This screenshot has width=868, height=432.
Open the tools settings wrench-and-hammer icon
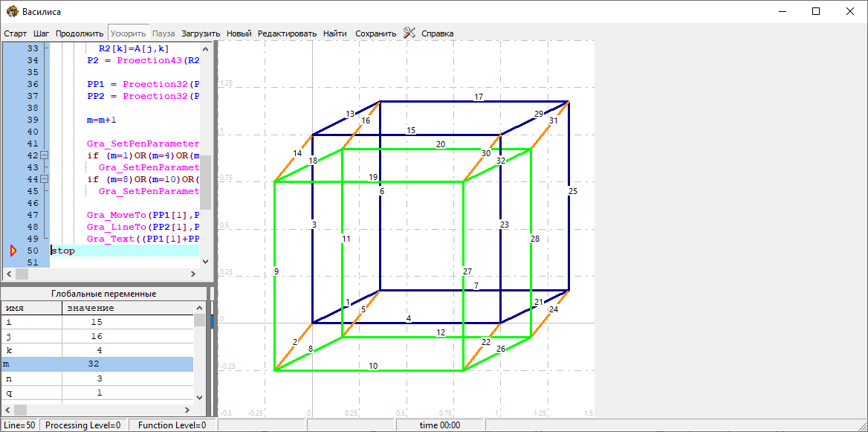pos(409,33)
